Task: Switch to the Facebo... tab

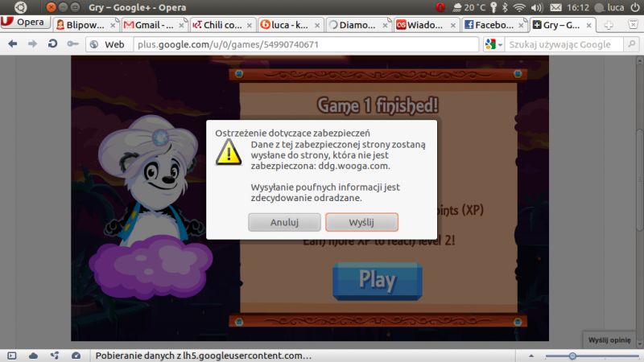Action: coord(494,25)
